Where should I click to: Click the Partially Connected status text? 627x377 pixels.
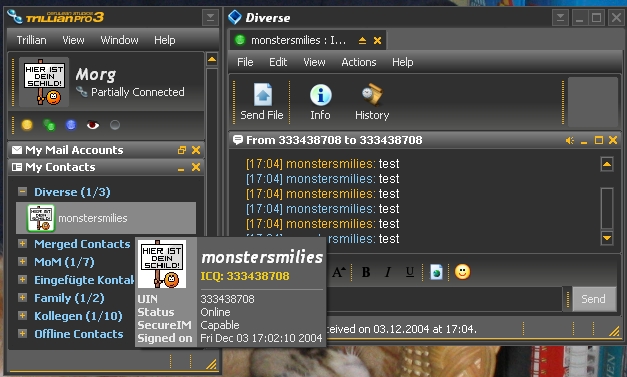(138, 92)
